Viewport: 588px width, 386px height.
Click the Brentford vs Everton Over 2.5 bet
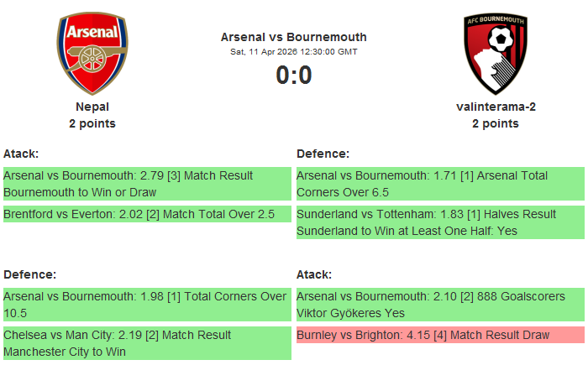tap(147, 214)
